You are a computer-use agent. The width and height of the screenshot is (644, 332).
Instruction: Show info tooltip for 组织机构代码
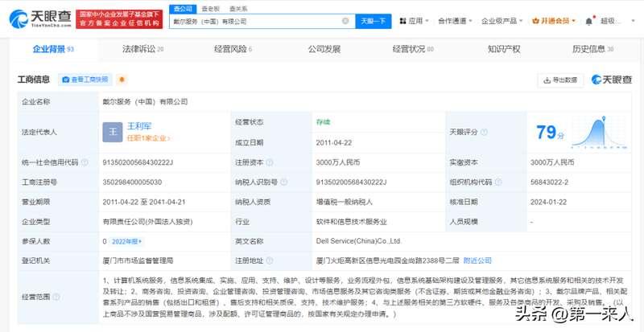[x=498, y=182]
